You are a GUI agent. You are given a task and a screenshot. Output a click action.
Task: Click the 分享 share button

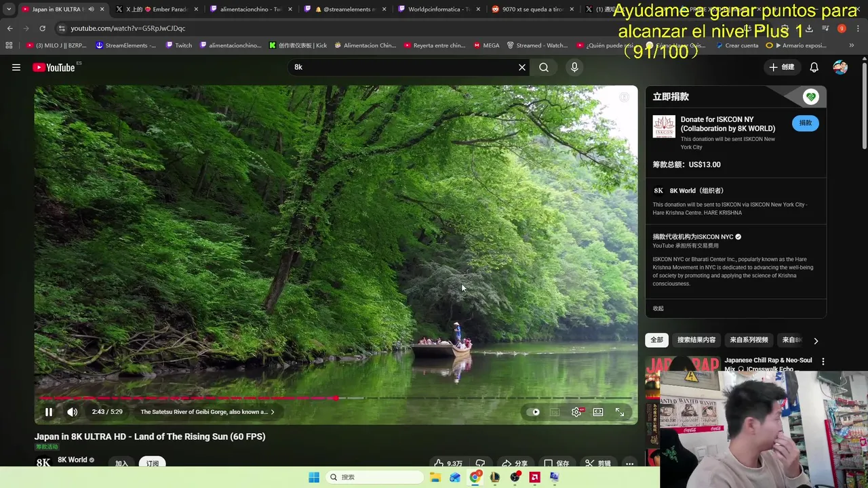tap(514, 463)
